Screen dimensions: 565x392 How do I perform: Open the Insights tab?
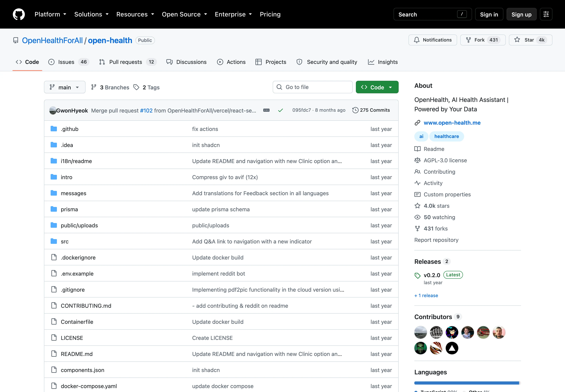(x=383, y=62)
